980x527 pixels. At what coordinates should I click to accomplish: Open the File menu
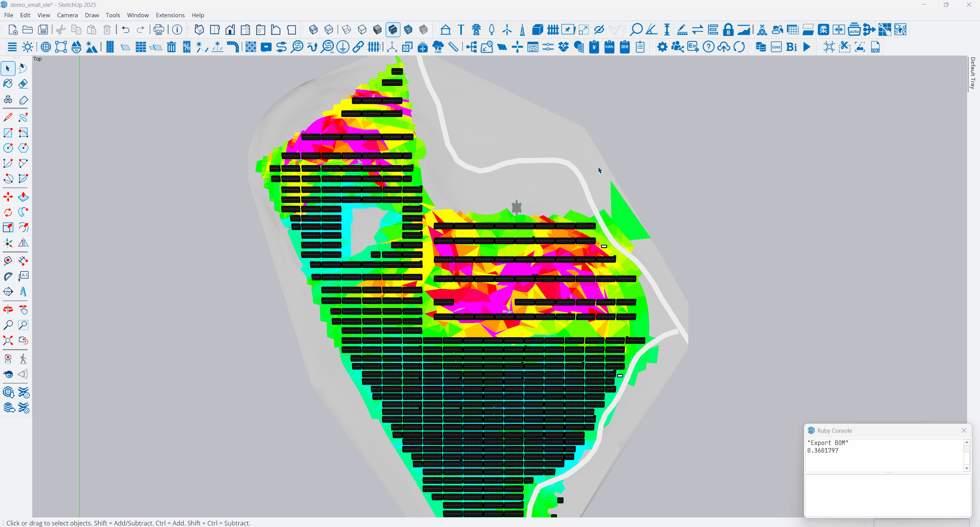[x=8, y=15]
